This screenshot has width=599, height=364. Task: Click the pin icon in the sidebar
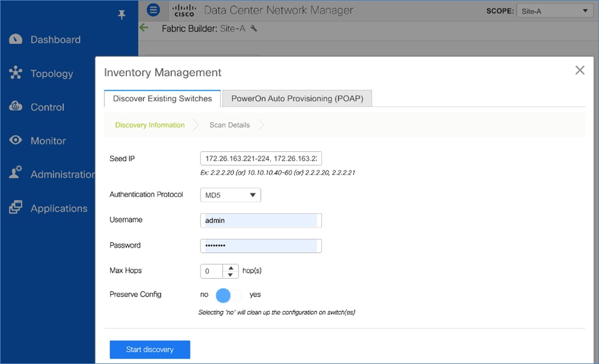(x=122, y=15)
